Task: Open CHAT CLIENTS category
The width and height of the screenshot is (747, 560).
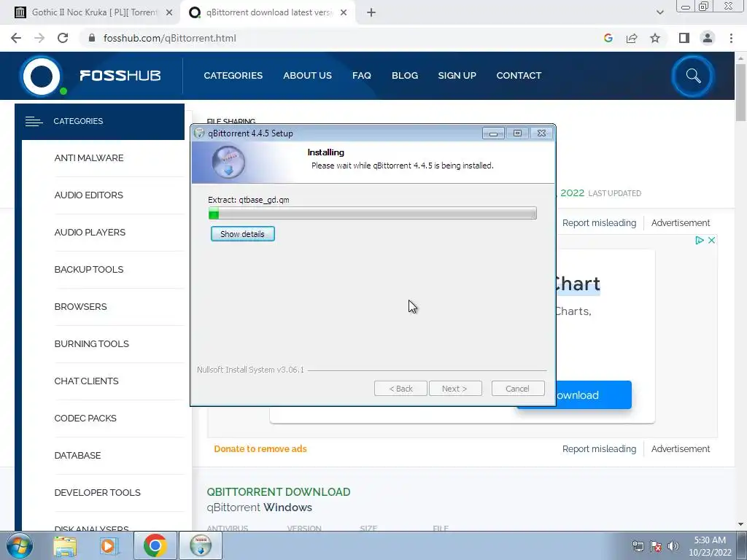Action: pyautogui.click(x=86, y=381)
